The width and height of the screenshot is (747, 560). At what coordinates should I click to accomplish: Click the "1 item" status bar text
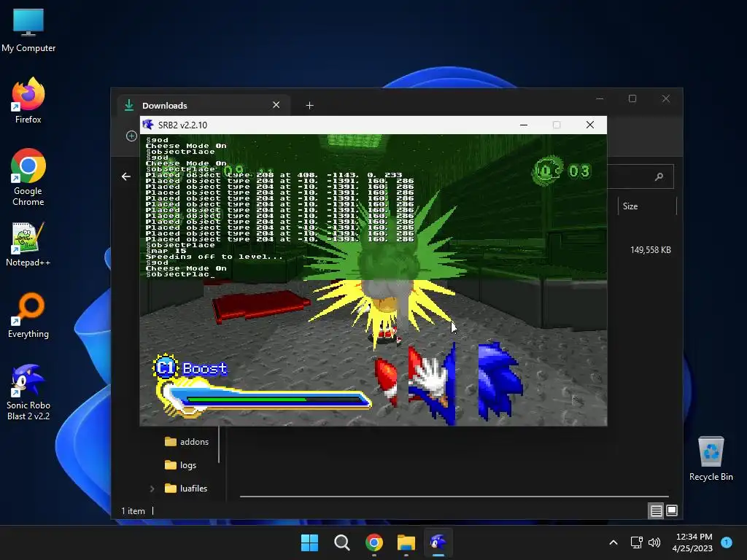[133, 511]
